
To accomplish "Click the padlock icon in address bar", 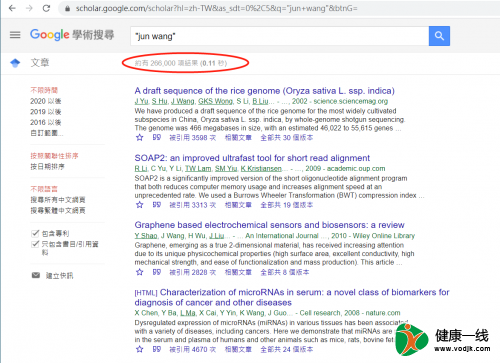I will tap(67, 9).
